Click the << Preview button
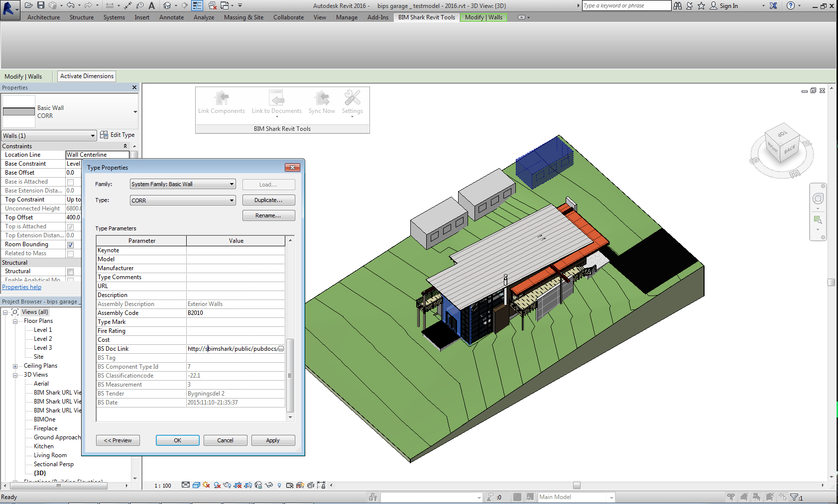 tap(118, 440)
